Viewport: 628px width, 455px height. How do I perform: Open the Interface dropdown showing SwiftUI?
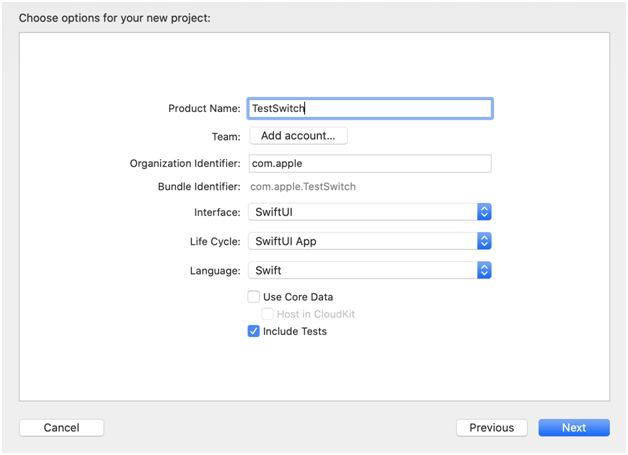point(370,212)
